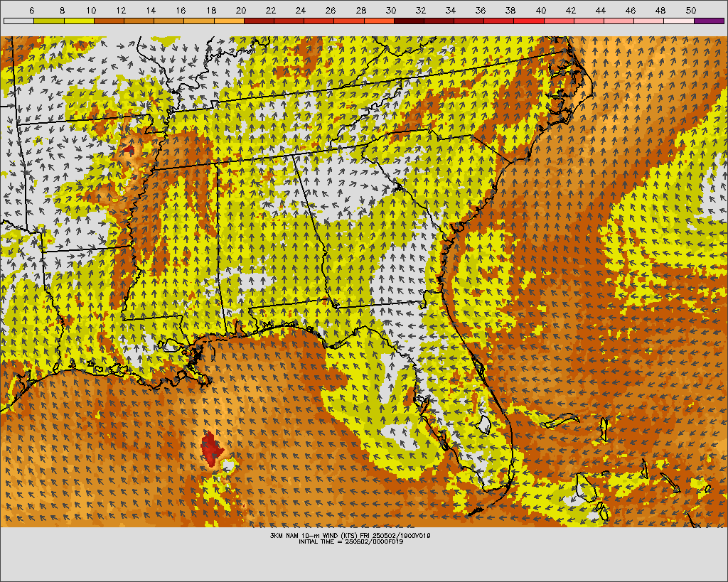This screenshot has width=728, height=582.
Task: Click the legend label "38"
Action: [x=510, y=10]
